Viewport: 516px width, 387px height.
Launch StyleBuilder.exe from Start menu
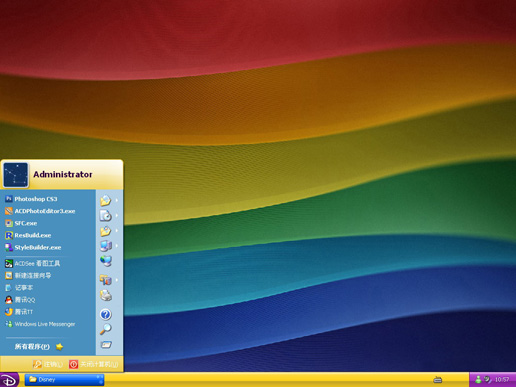[33, 247]
